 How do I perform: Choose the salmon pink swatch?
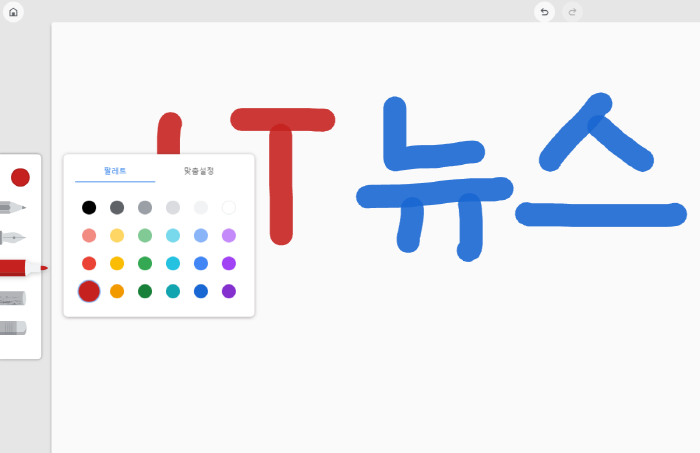pyautogui.click(x=89, y=235)
